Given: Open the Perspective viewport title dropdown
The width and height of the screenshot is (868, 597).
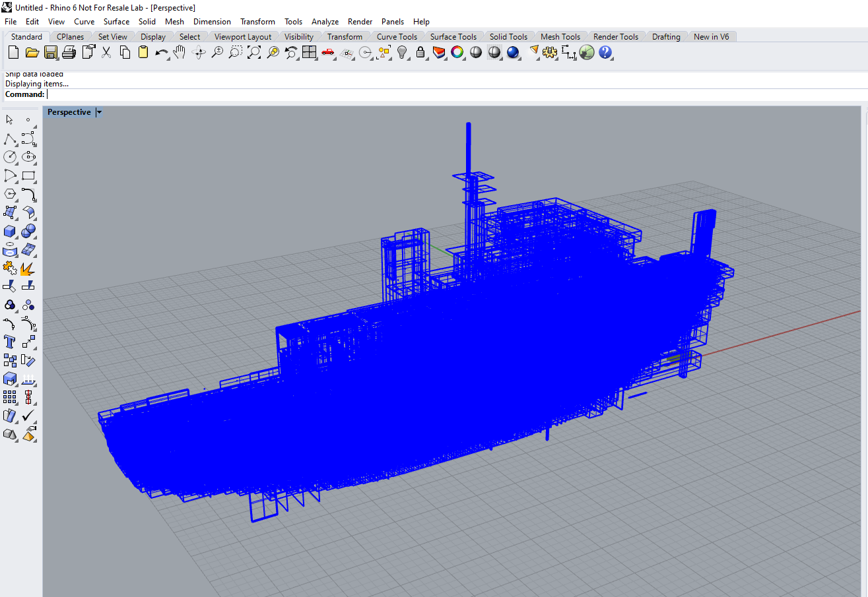Looking at the screenshot, I should [98, 112].
